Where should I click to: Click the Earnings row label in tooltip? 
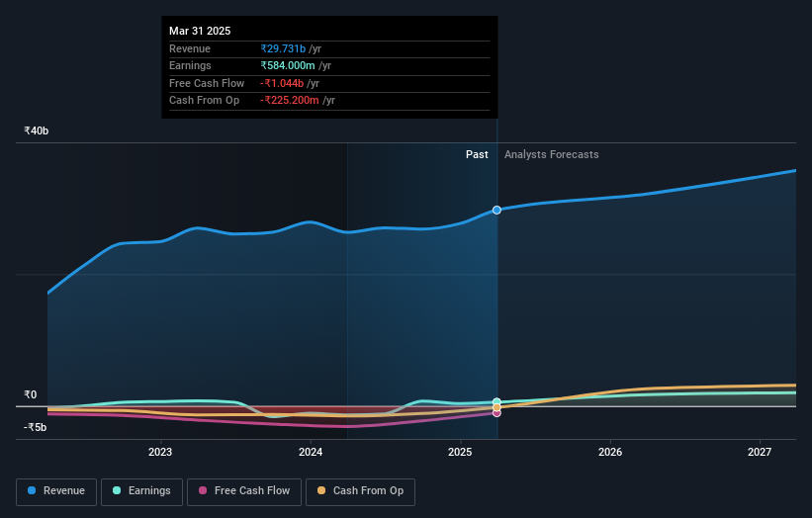click(x=190, y=65)
